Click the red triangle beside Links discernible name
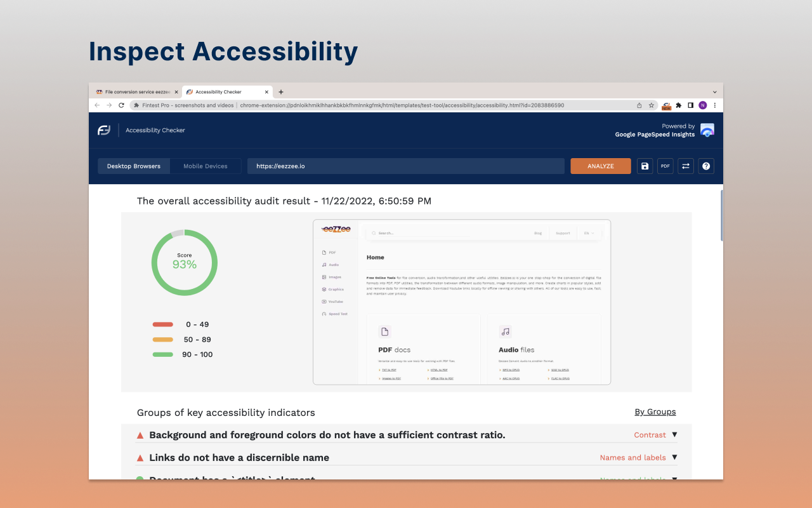The width and height of the screenshot is (812, 508). point(140,457)
